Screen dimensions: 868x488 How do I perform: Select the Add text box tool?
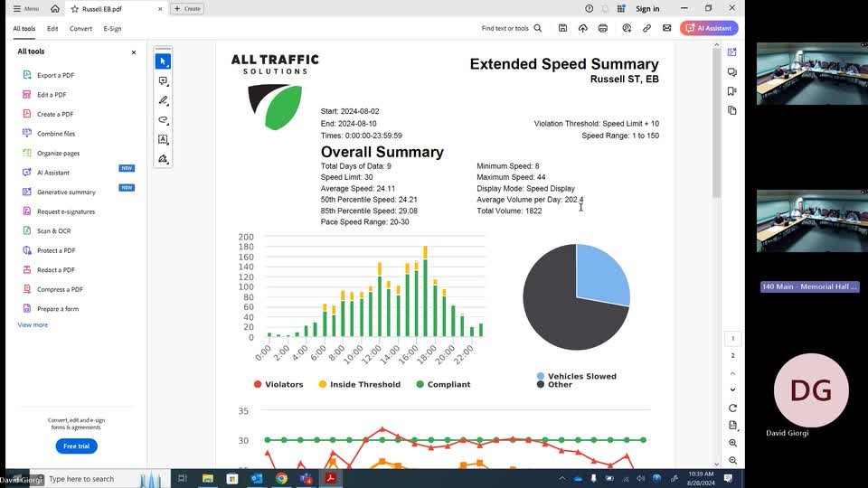(x=163, y=139)
